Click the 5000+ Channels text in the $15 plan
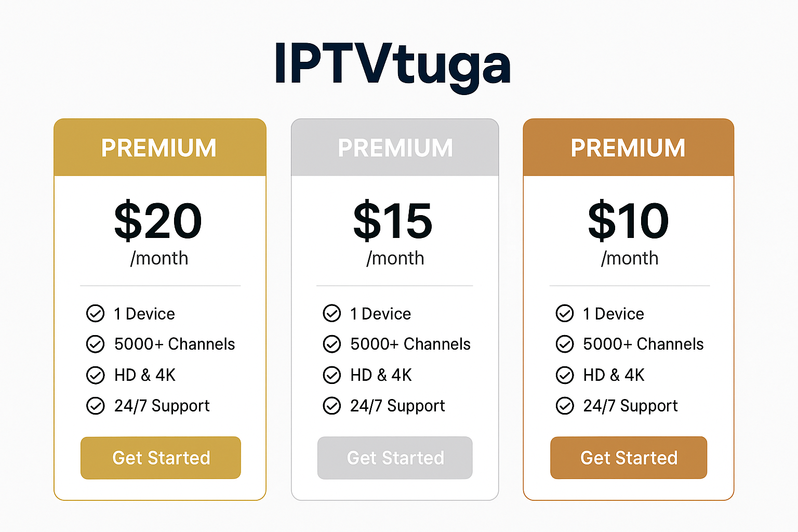 tap(410, 344)
